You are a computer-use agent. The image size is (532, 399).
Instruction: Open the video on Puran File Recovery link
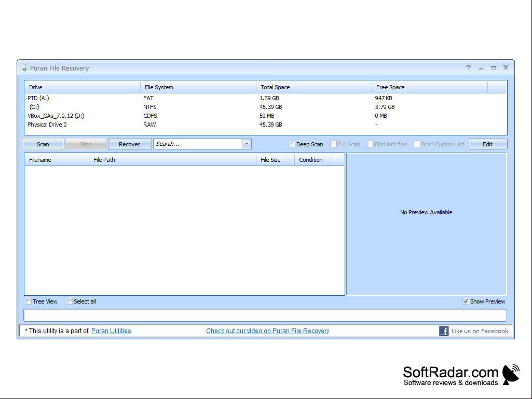click(267, 331)
